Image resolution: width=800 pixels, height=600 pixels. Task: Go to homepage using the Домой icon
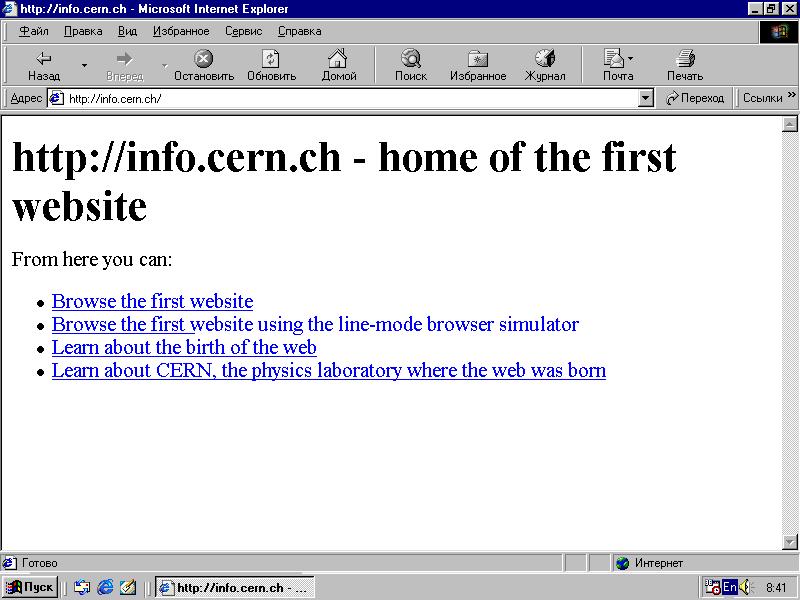click(339, 62)
